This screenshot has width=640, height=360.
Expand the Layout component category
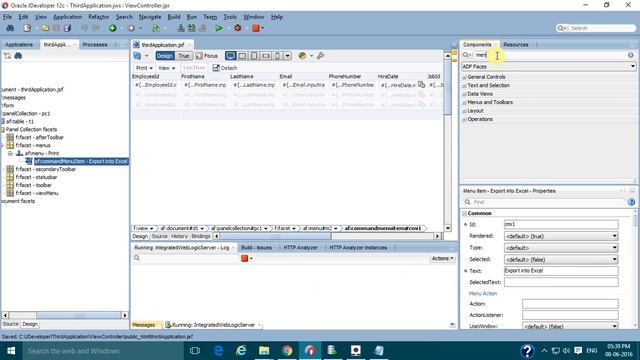click(x=464, y=111)
